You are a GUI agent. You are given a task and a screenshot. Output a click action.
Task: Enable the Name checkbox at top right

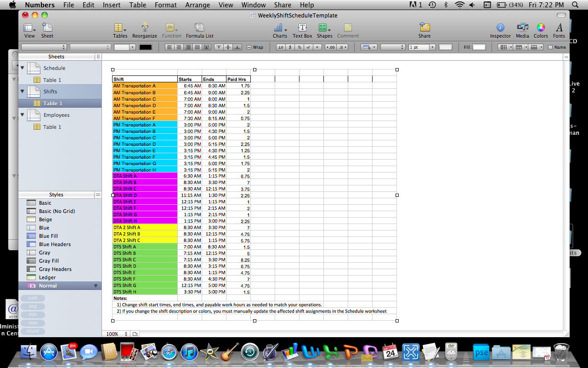tap(551, 46)
